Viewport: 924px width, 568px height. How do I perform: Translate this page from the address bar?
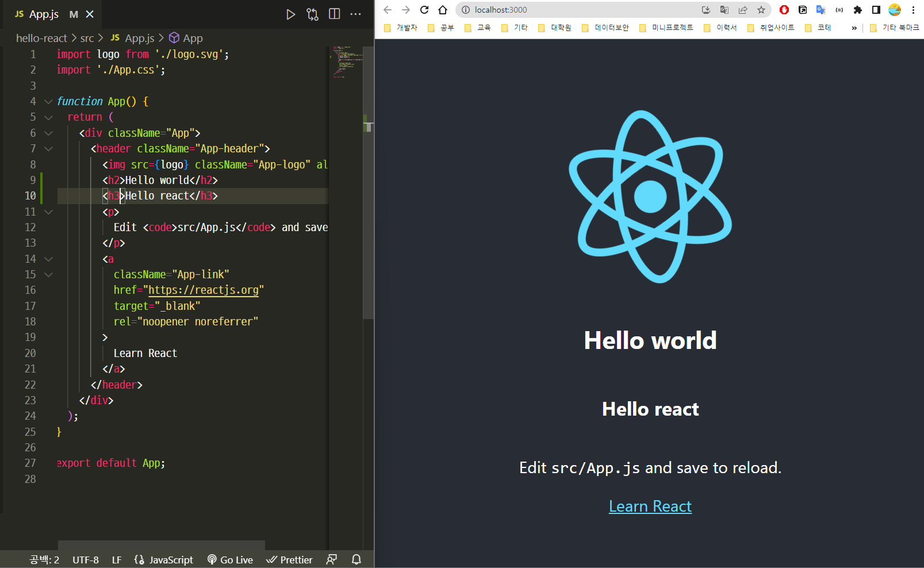click(x=724, y=10)
